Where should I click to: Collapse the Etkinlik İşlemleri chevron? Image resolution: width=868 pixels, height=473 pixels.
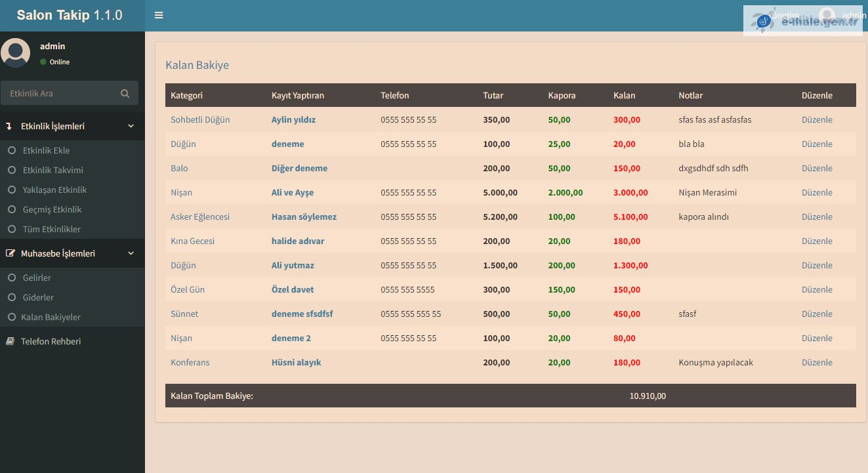point(131,126)
